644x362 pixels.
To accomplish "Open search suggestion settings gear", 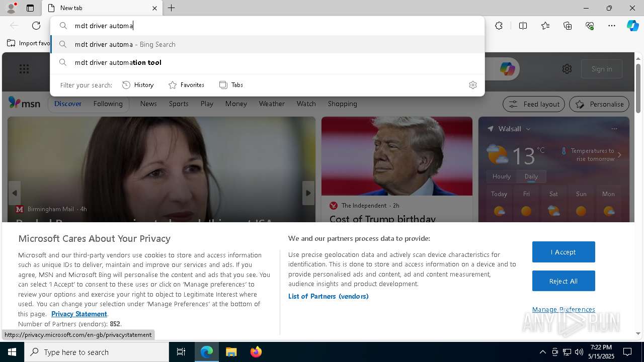I will [x=472, y=85].
